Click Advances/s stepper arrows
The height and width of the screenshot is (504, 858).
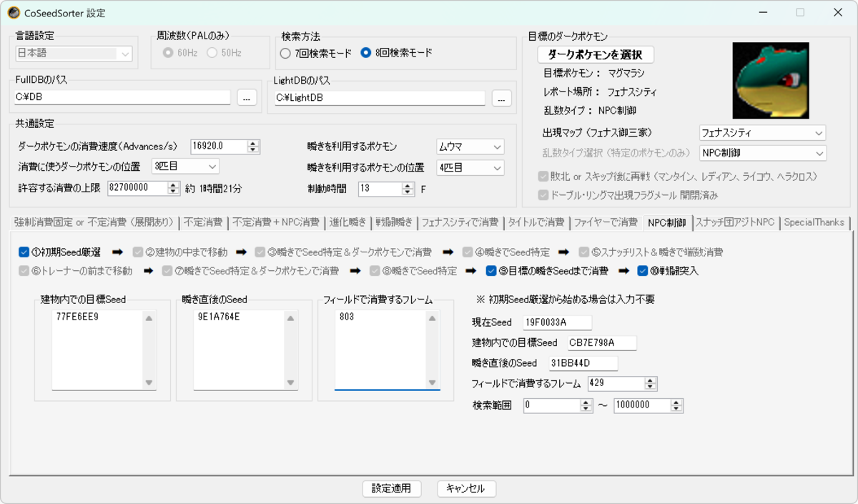(x=253, y=146)
